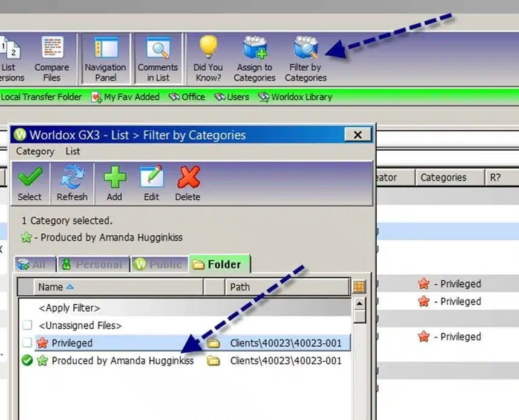Viewport: 519px width, 420px height.
Task: Switch to the Personal categories tab
Action: click(93, 264)
